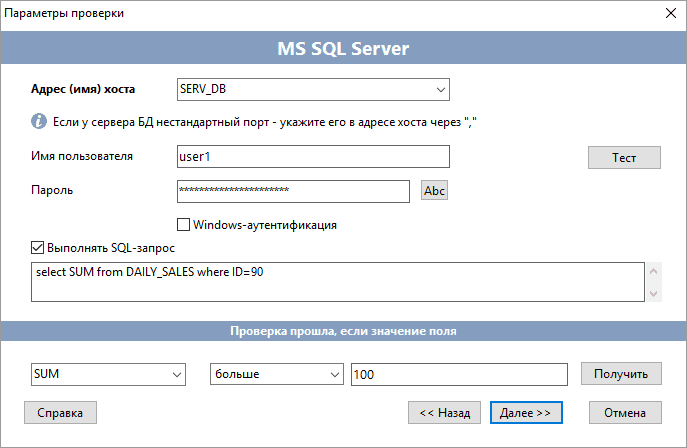This screenshot has width=687, height=448.
Task: Click the MS SQL Server header title
Action: pyautogui.click(x=343, y=48)
